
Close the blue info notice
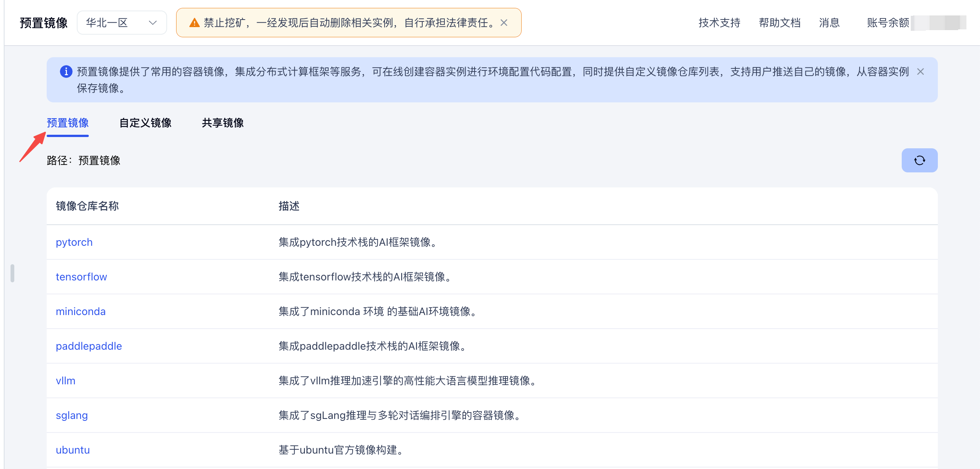tap(920, 72)
